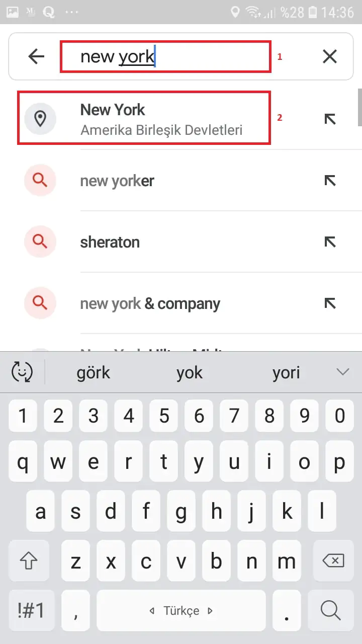The width and height of the screenshot is (362, 644).
Task: Insert new york & company via arrow icon
Action: [x=329, y=303]
